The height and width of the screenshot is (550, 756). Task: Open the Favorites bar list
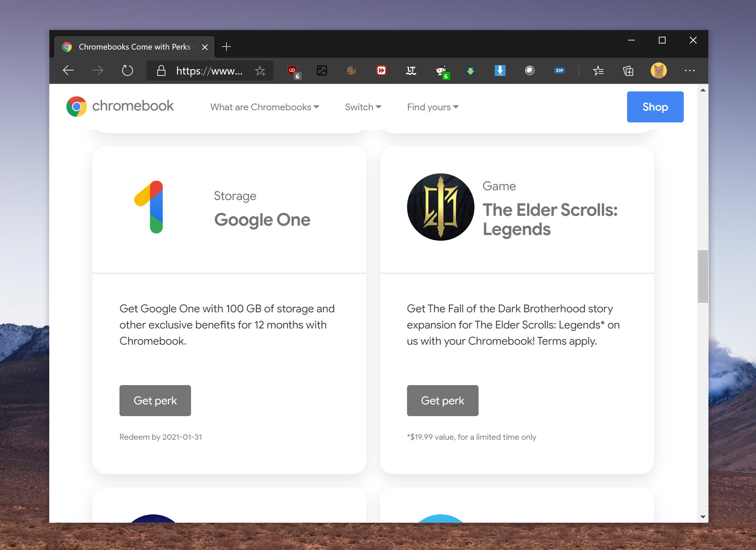pyautogui.click(x=599, y=70)
